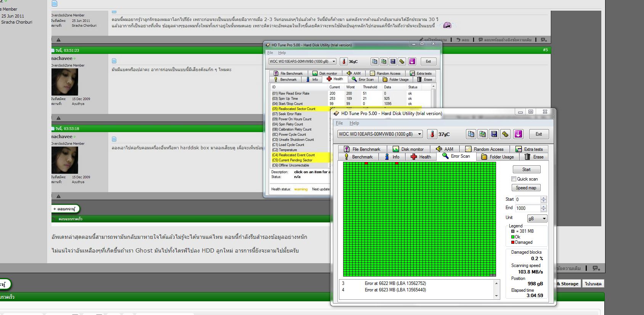Copy text results icon in front HD Tune window

click(471, 134)
